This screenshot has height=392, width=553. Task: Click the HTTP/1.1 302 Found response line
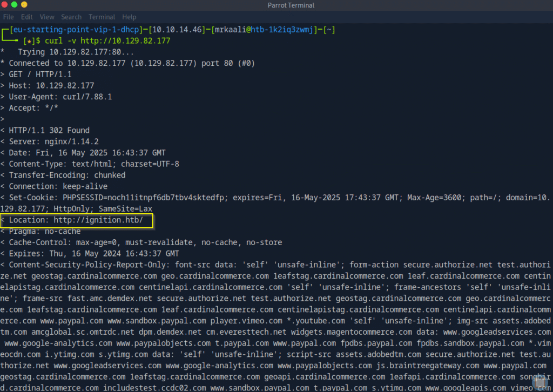point(49,130)
